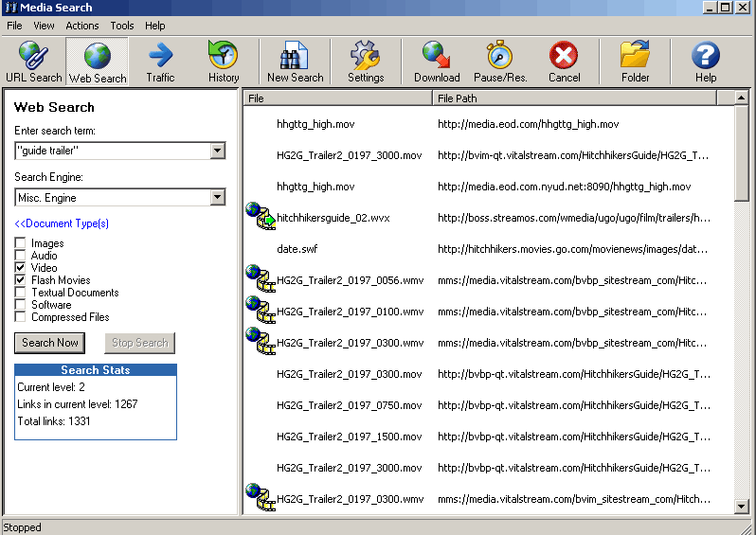756x535 pixels.
Task: Click the Download toolbar icon
Action: coord(437,62)
